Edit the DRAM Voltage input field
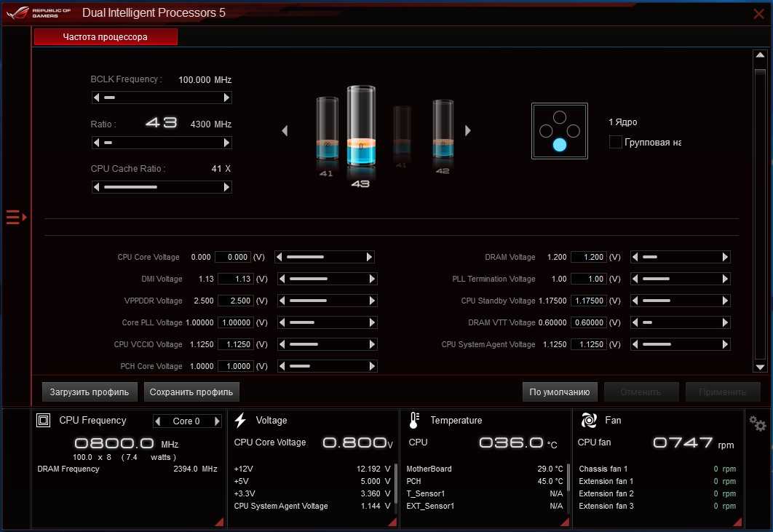Image resolution: width=773 pixels, height=532 pixels. 588,257
